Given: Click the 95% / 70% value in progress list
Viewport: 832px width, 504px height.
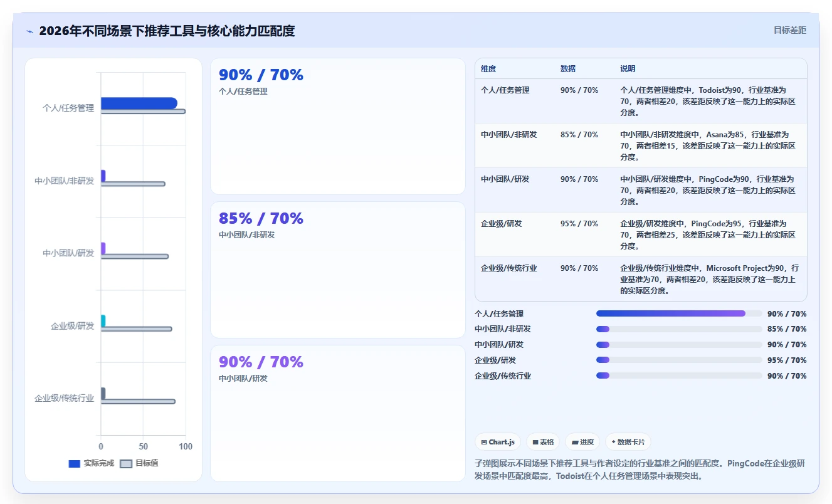Looking at the screenshot, I should (787, 360).
